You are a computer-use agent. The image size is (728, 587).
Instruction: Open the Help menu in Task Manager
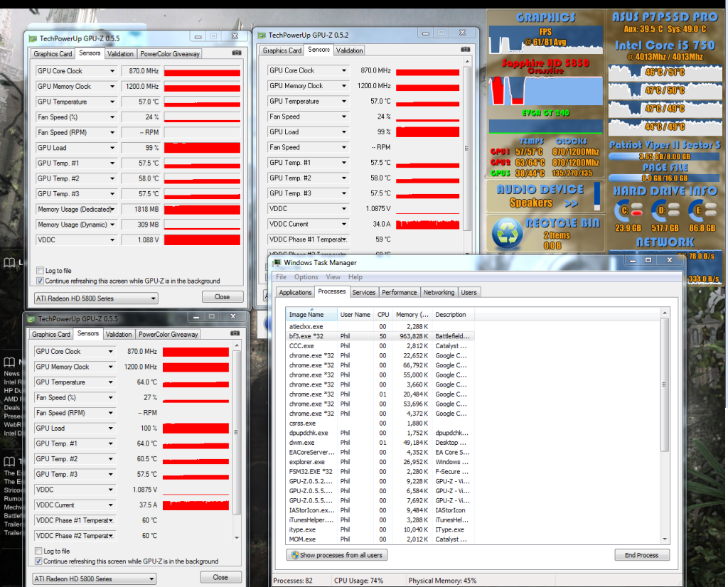coord(355,277)
